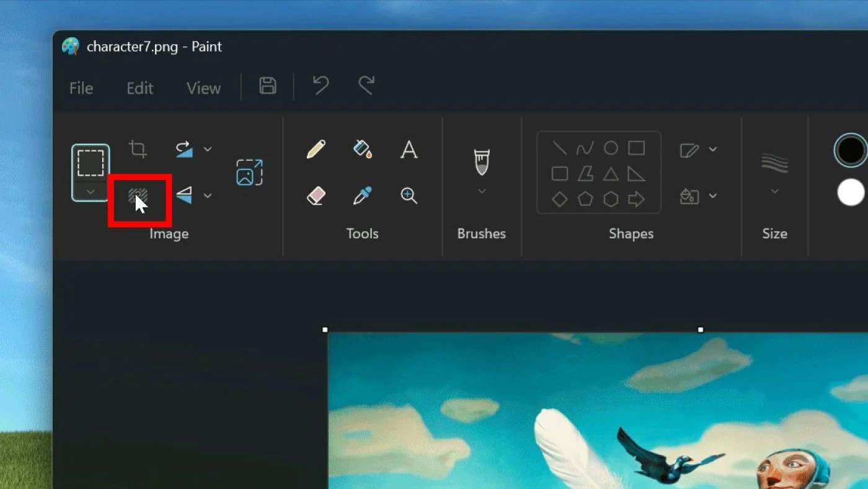Expand the Shape outline chevron

click(713, 149)
